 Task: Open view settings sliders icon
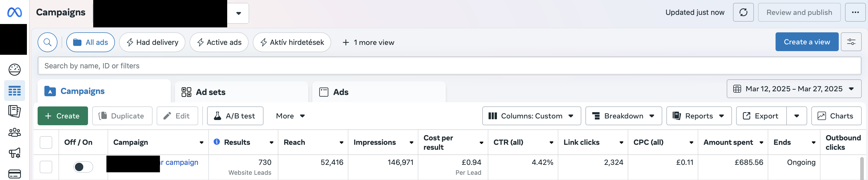click(851, 42)
